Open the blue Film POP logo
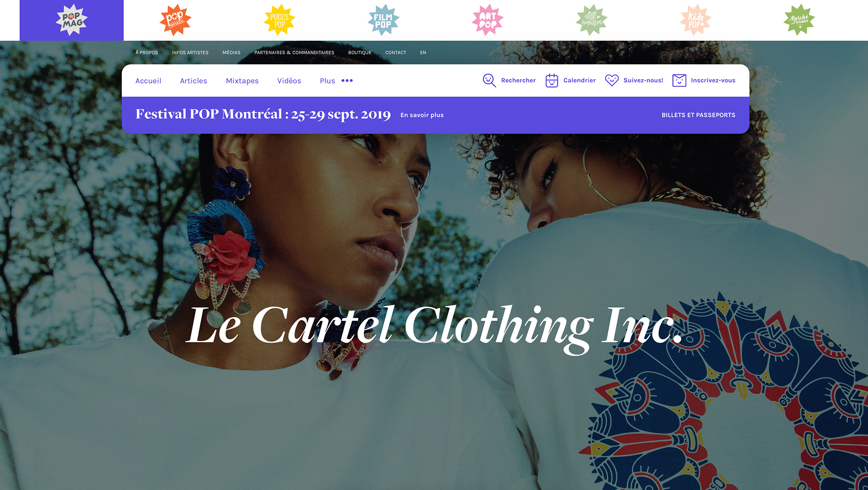 (383, 20)
